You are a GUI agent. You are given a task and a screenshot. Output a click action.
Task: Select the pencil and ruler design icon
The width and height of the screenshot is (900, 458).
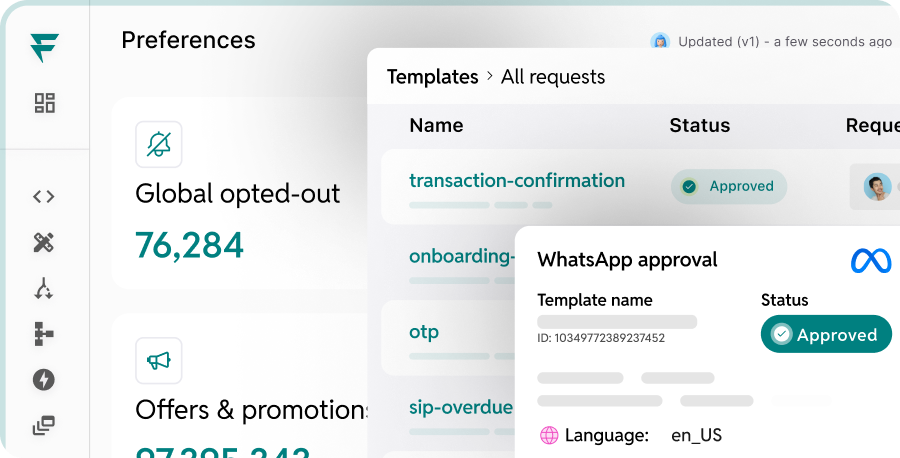(44, 243)
